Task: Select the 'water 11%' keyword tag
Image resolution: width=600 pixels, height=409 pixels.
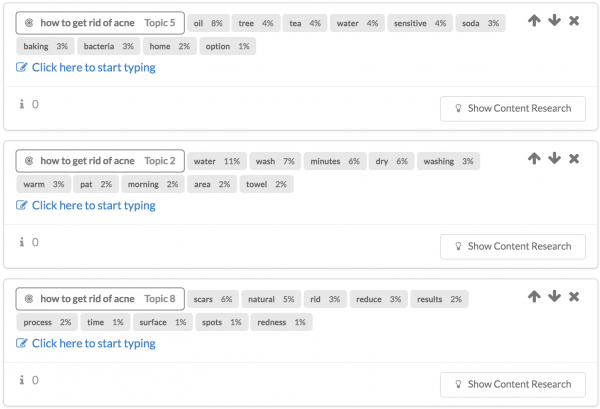Action: click(x=217, y=161)
